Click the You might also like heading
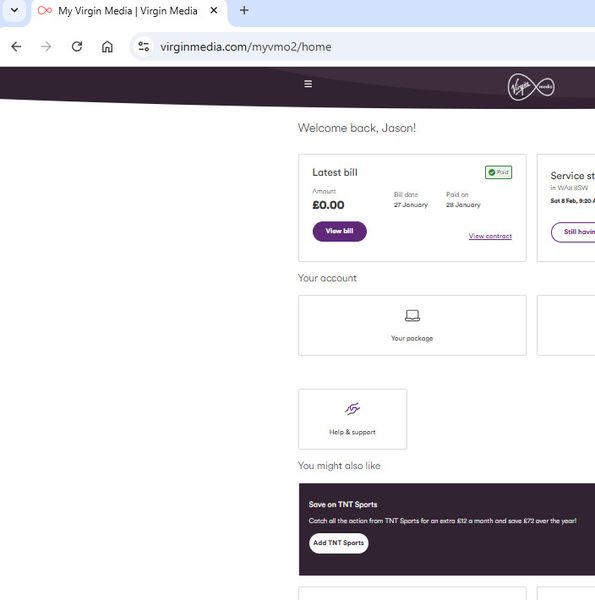The width and height of the screenshot is (595, 600). [339, 466]
